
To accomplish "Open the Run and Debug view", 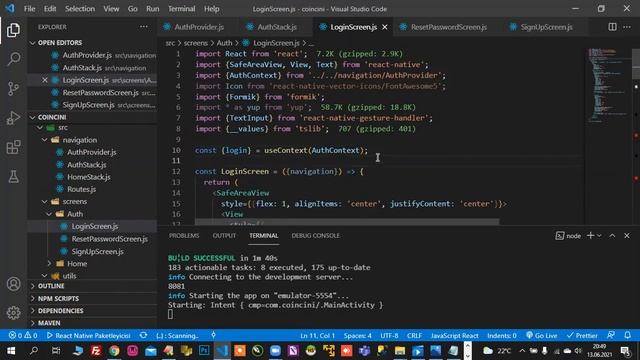I will (x=13, y=118).
